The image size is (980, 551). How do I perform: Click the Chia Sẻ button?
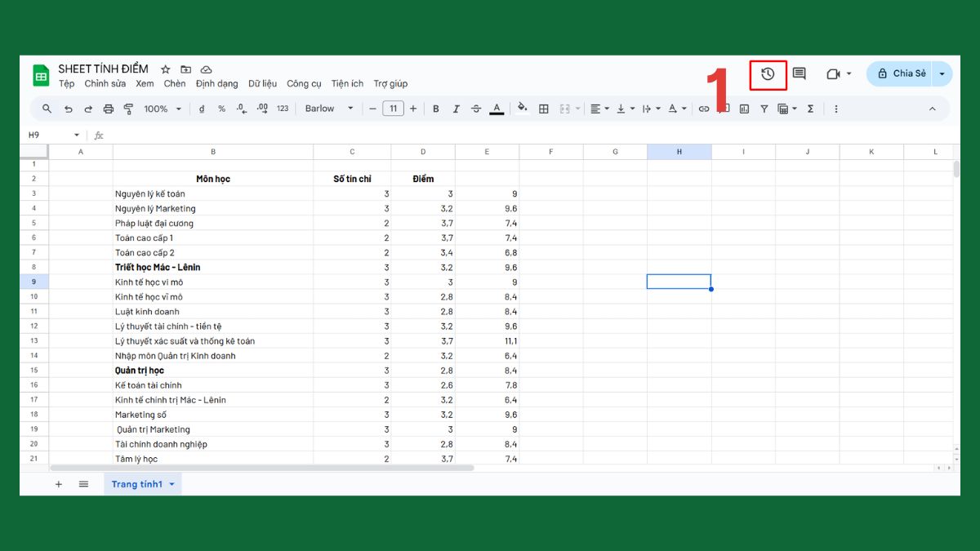901,73
